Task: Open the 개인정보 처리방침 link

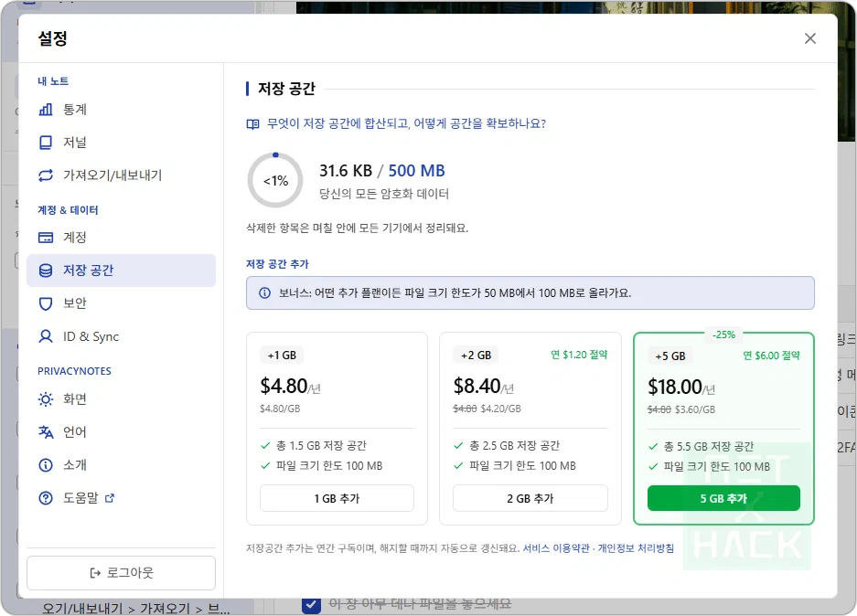Action: click(636, 548)
